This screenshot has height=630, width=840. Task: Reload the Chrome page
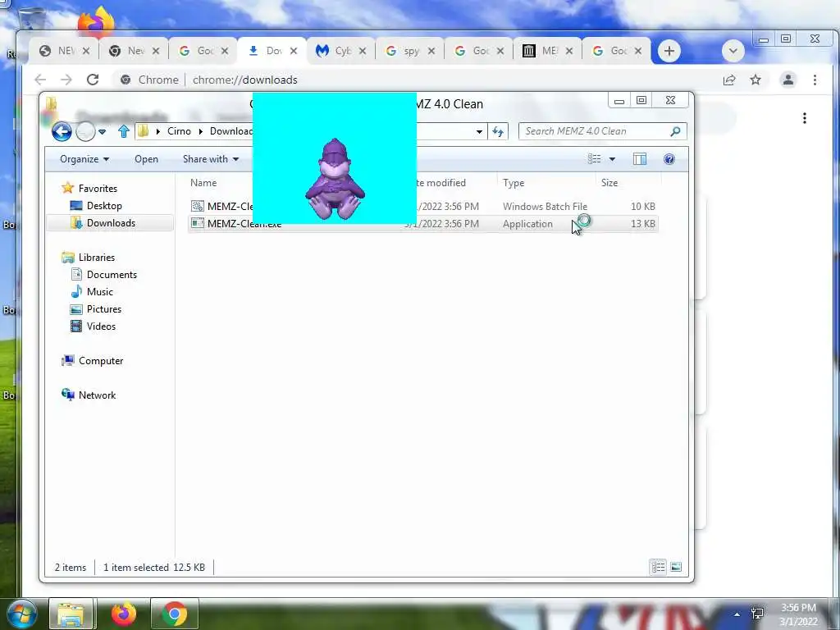tap(93, 80)
